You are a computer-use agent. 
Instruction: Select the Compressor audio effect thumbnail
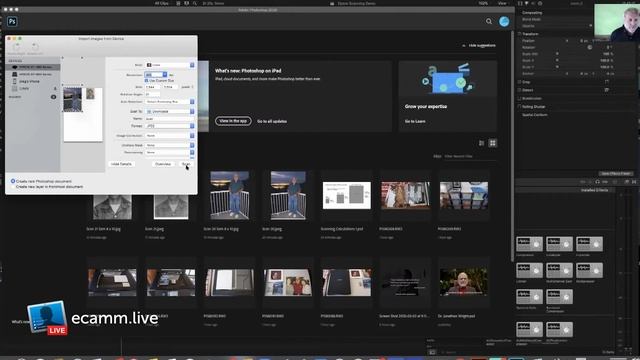529,244
